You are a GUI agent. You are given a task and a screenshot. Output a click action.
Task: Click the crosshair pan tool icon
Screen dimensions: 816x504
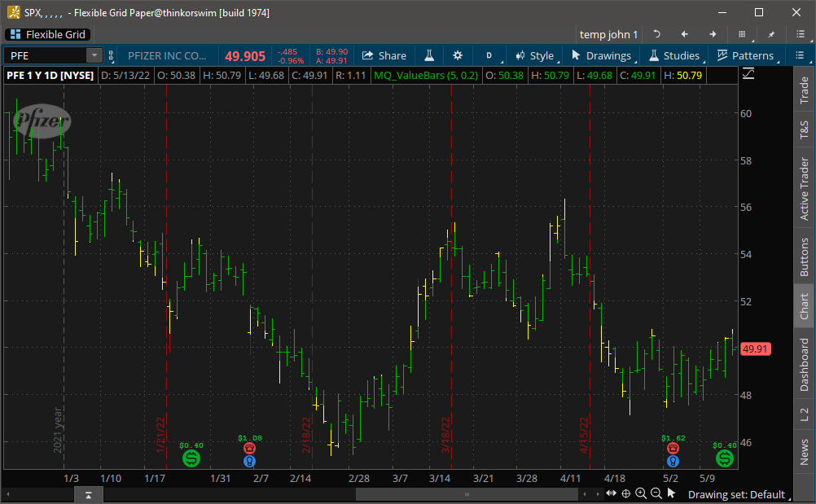626,493
